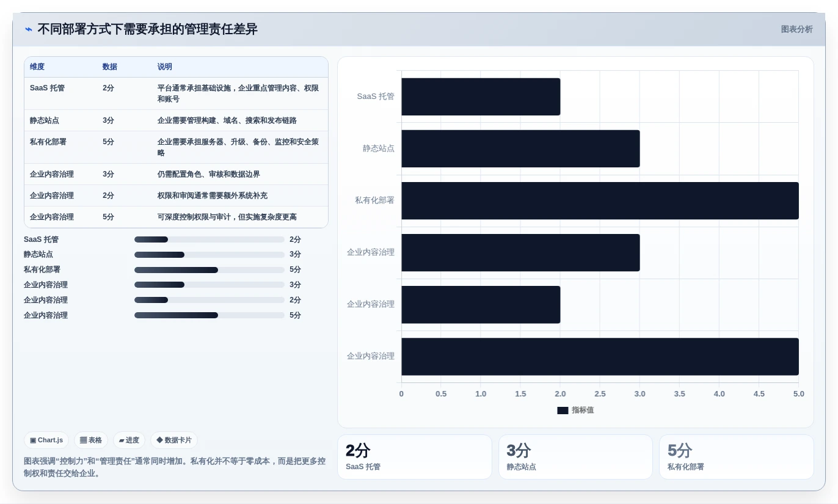Click the 企业内容治理 progress bar showing 3分
This screenshot has height=504, width=838.
click(x=209, y=285)
